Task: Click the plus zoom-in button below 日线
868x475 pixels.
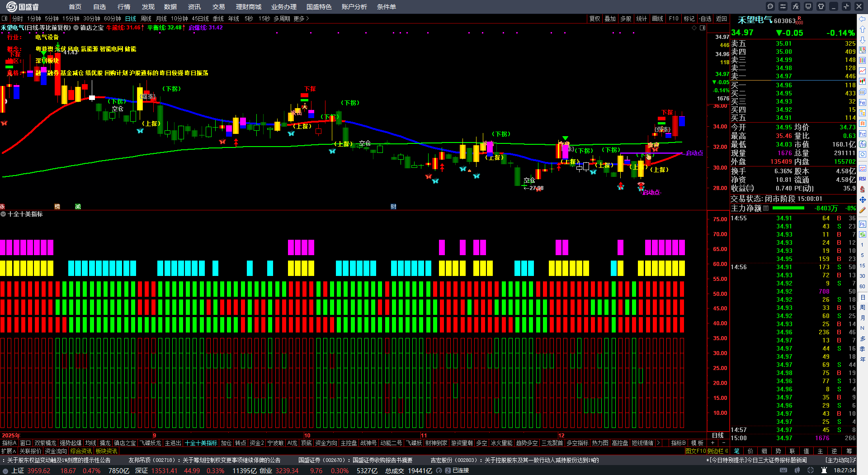Action: tap(713, 443)
